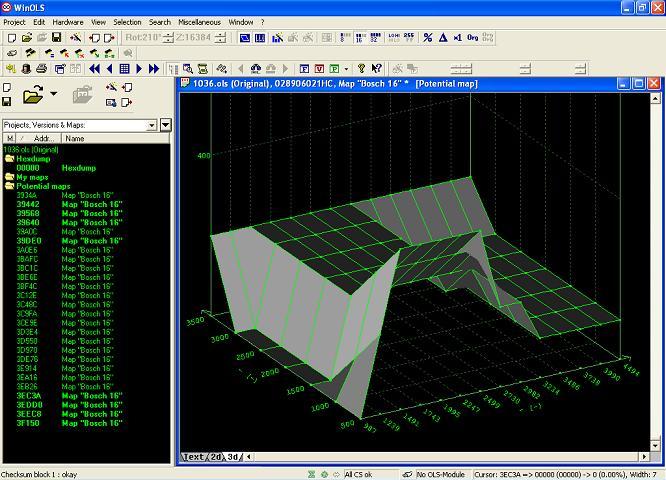Click the vertical scrollbar up arrow of map window
Screen dimensions: 666x480
[655, 99]
